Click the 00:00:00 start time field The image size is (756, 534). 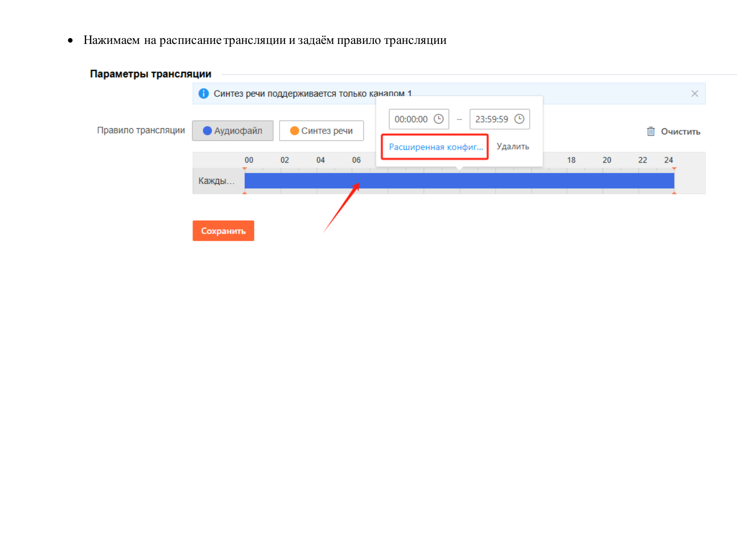(x=419, y=119)
